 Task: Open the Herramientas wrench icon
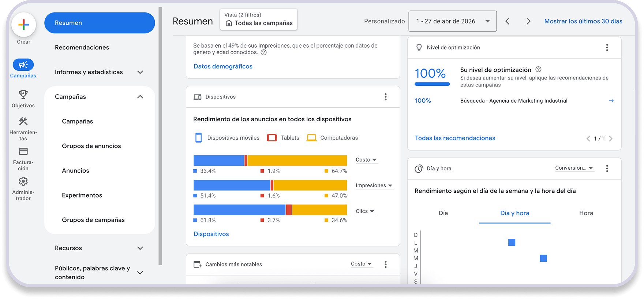pos(23,121)
